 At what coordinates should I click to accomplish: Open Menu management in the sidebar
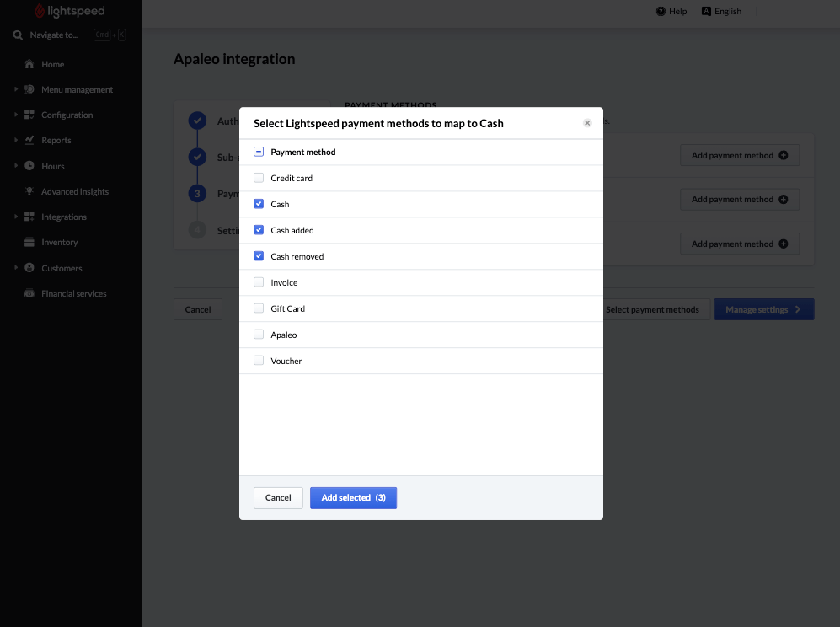point(78,89)
